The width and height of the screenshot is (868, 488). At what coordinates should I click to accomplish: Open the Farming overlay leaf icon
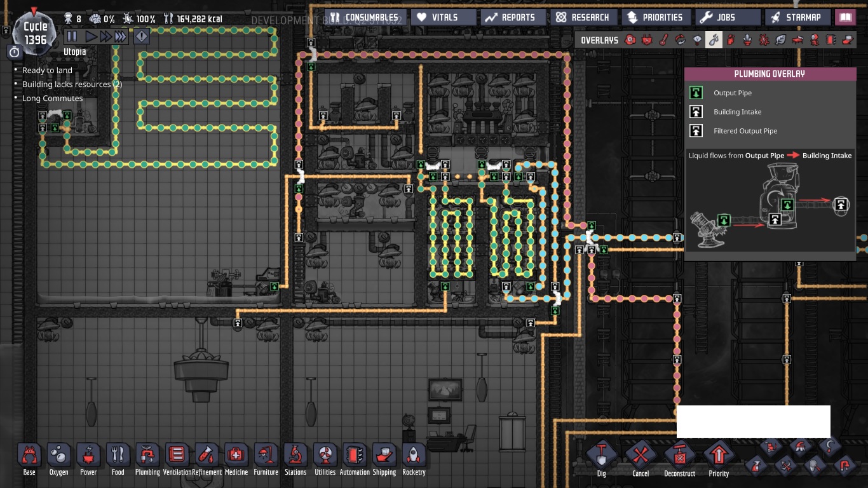coord(781,40)
